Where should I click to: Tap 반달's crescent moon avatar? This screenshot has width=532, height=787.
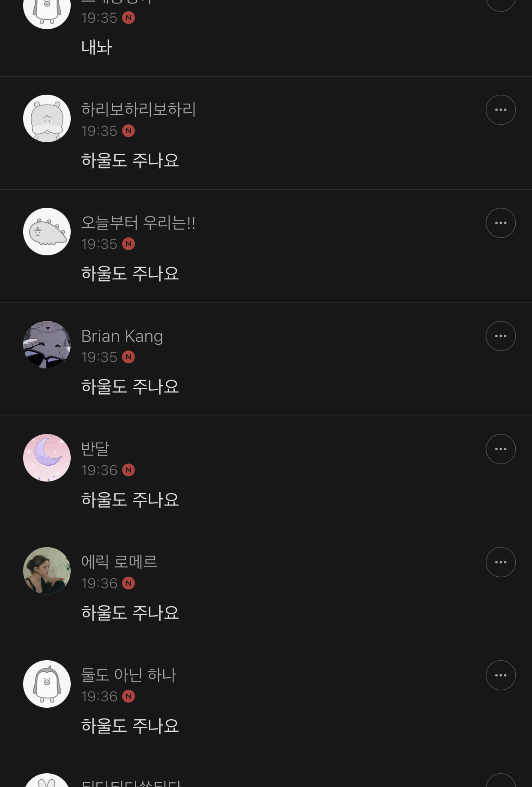tap(47, 458)
